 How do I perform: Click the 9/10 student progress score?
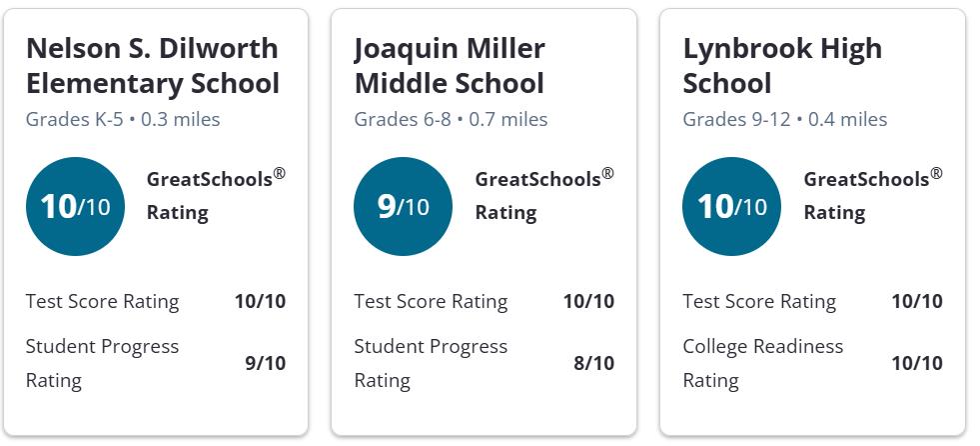coord(266,363)
